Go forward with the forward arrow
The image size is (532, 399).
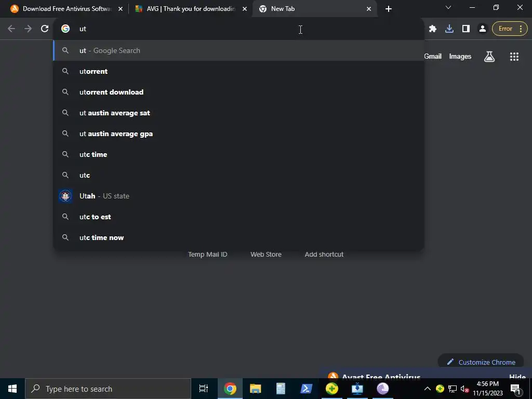[28, 29]
